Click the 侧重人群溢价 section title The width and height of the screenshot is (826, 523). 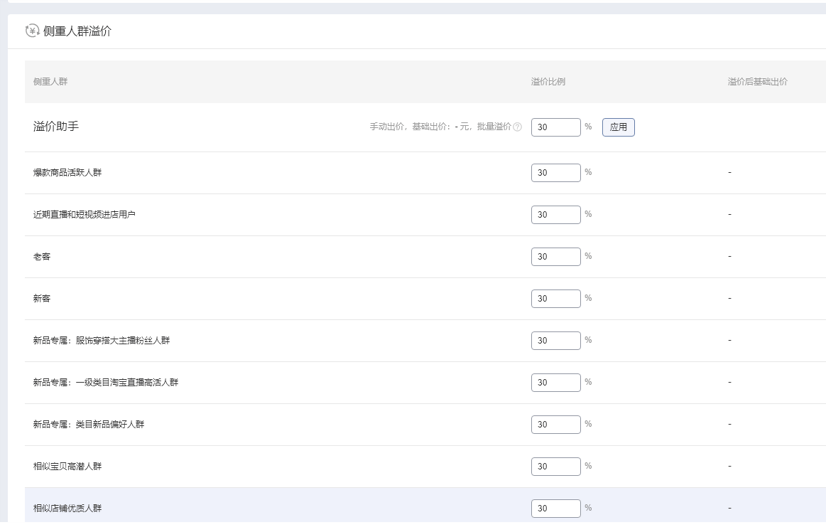coord(77,31)
